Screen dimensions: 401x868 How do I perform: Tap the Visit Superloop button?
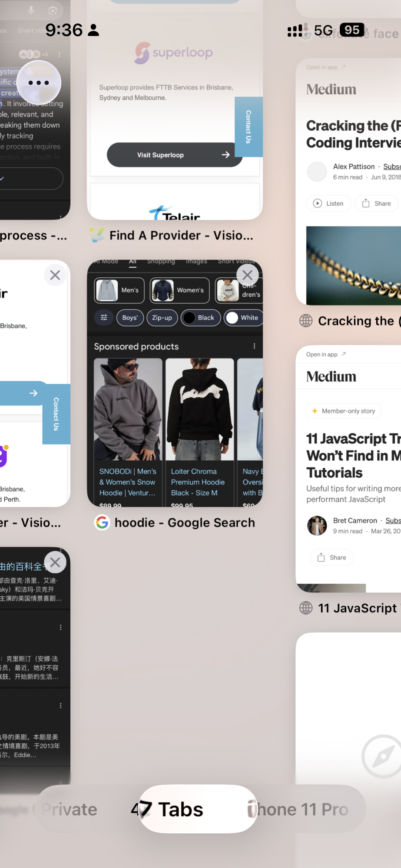[174, 155]
